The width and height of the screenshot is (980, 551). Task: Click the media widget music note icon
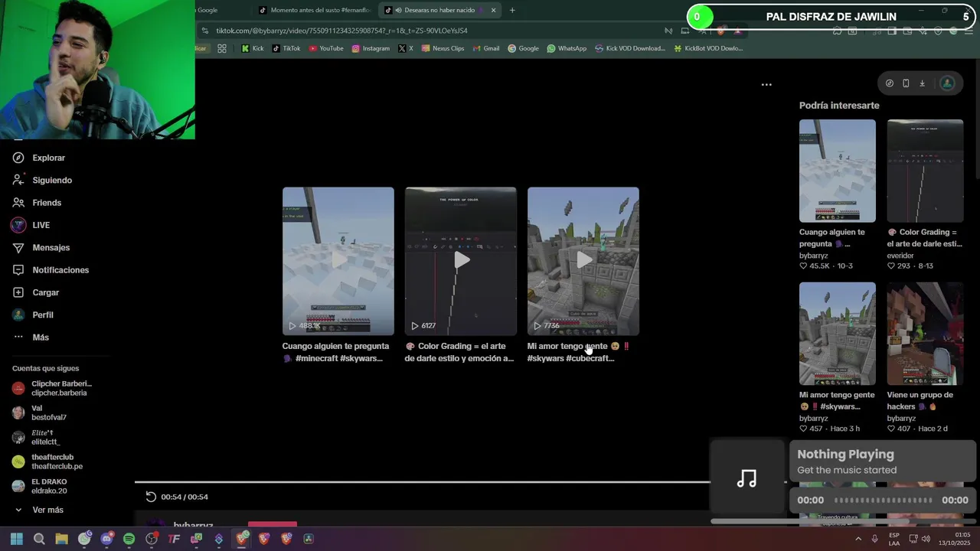click(746, 478)
